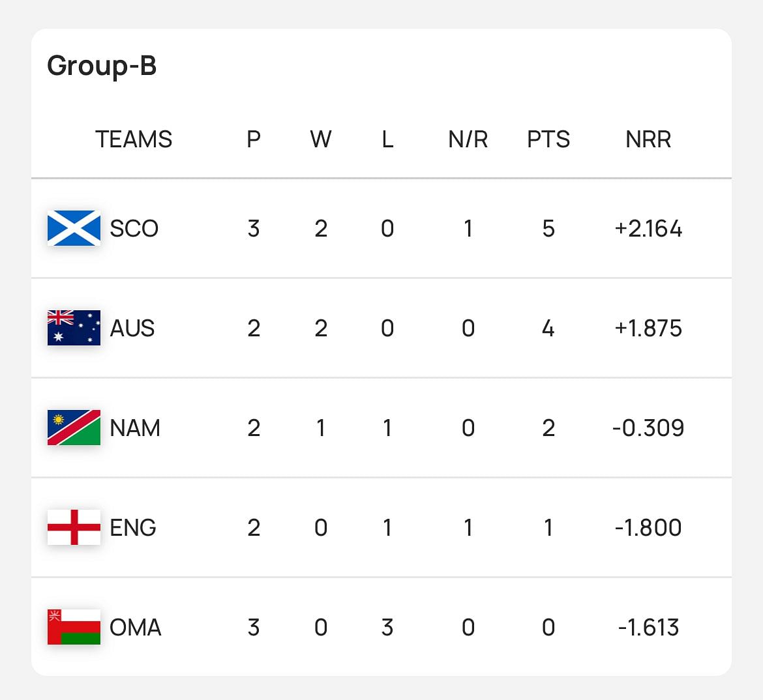763x700 pixels.
Task: Click the TEAMS column header
Action: point(134,139)
